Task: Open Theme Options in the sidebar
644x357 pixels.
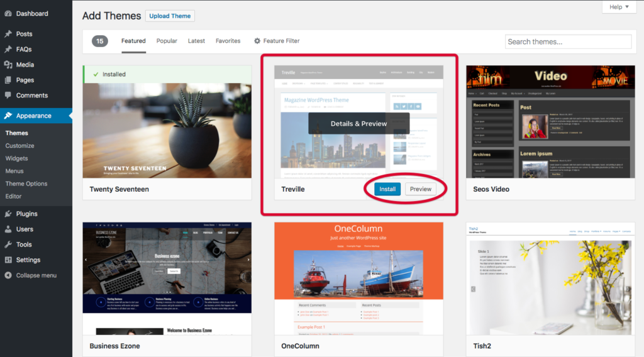Action: [x=26, y=184]
